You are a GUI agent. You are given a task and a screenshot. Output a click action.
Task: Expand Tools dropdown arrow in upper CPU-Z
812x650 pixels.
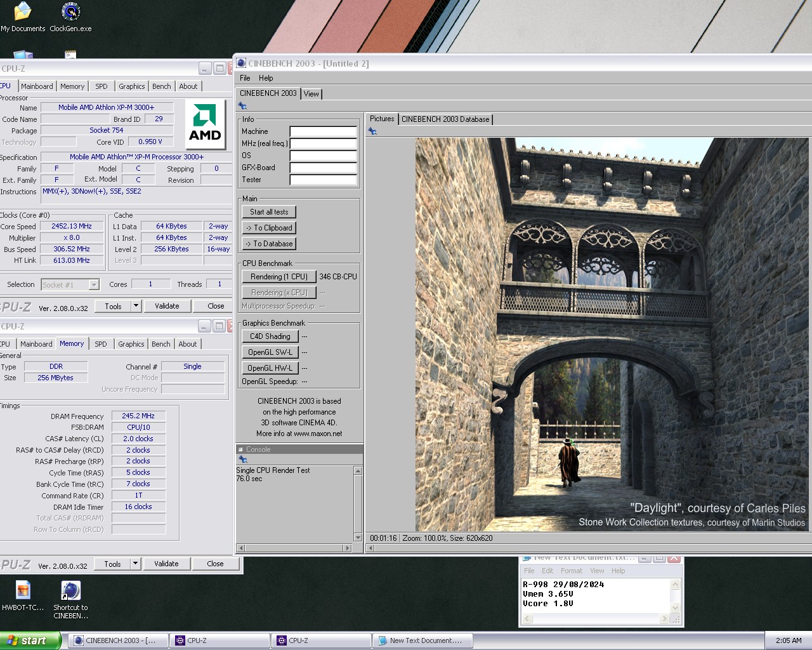click(136, 306)
